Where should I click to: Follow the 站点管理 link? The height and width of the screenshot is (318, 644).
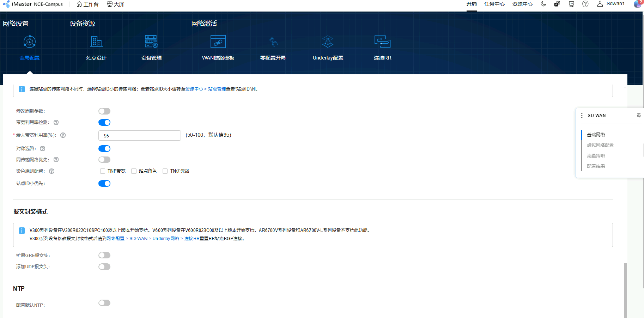217,89
